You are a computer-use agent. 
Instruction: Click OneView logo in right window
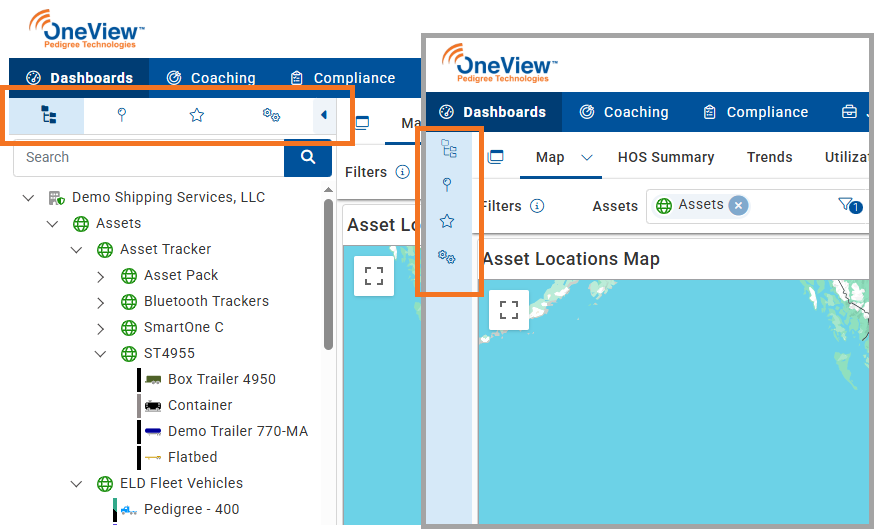pos(499,63)
